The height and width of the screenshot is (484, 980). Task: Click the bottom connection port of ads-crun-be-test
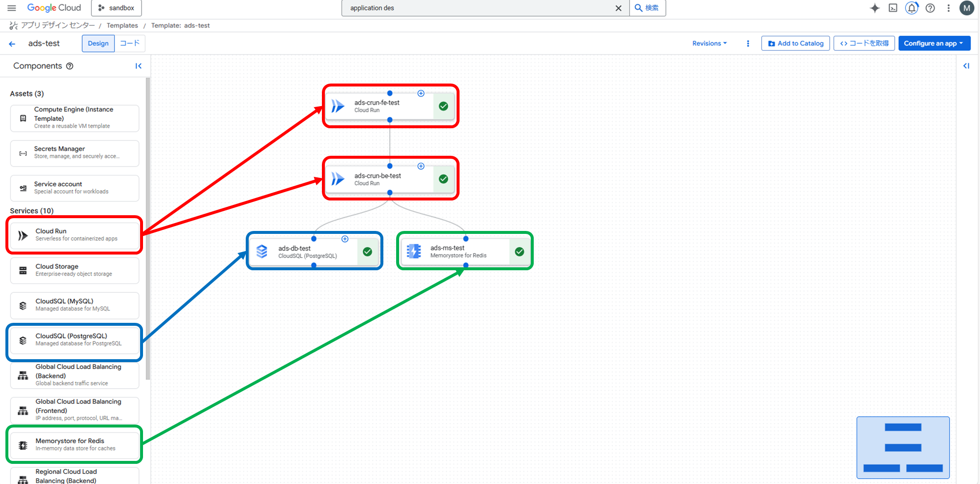coord(390,193)
